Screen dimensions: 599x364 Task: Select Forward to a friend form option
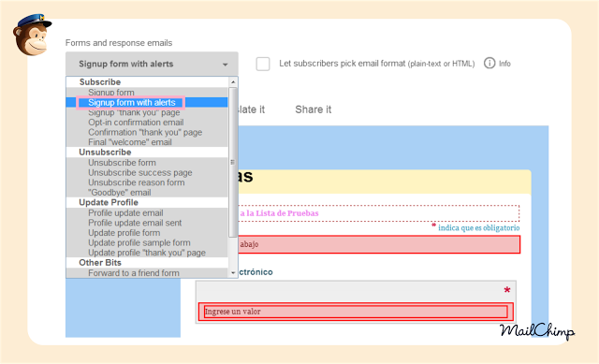[147, 273]
